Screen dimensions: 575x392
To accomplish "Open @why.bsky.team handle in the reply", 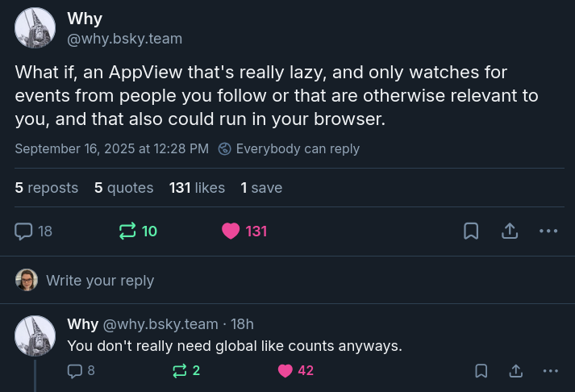I will coord(160,324).
